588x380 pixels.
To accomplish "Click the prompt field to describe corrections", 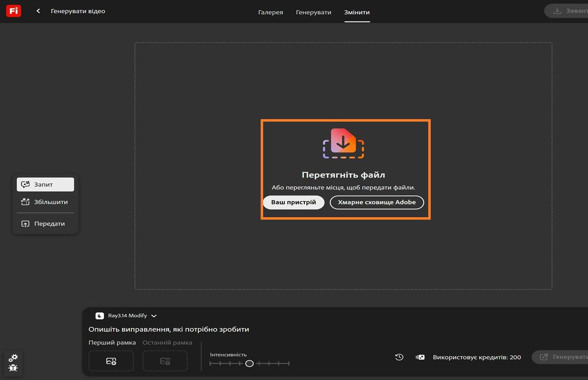I will click(169, 329).
